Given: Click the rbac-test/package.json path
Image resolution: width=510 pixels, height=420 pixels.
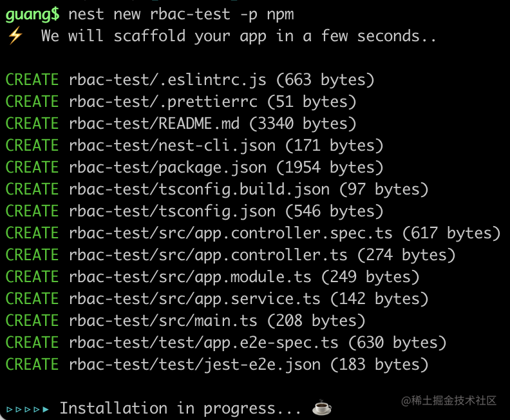Looking at the screenshot, I should click(167, 167).
